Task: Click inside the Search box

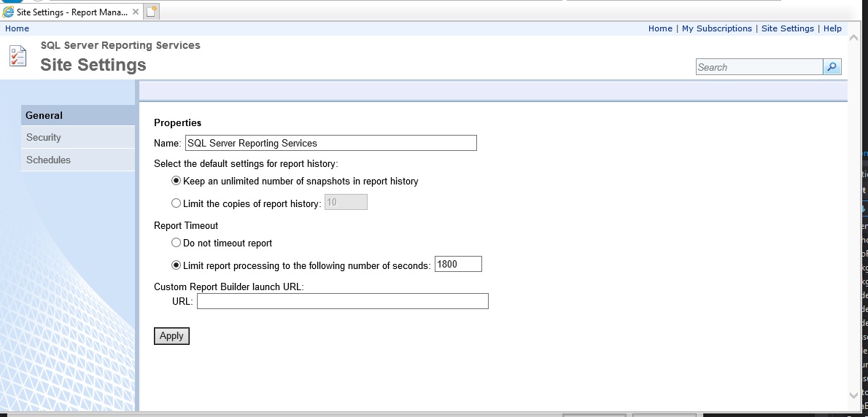Action: (x=759, y=67)
